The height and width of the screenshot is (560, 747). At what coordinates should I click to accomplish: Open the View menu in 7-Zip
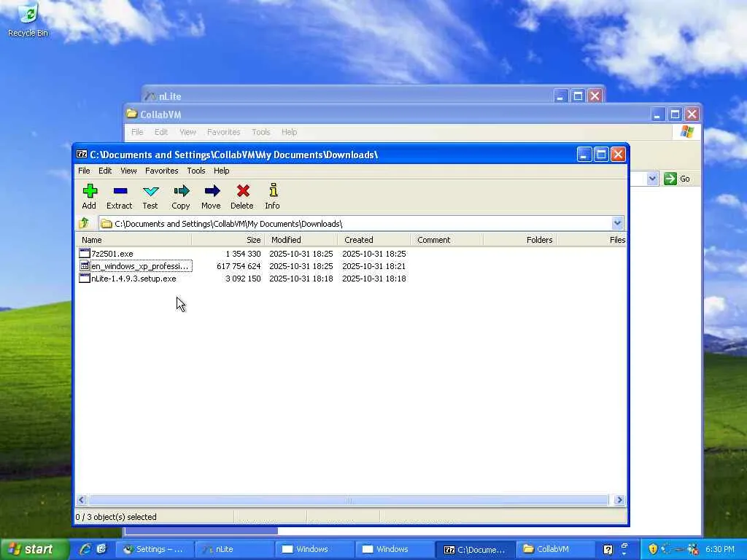click(x=128, y=171)
